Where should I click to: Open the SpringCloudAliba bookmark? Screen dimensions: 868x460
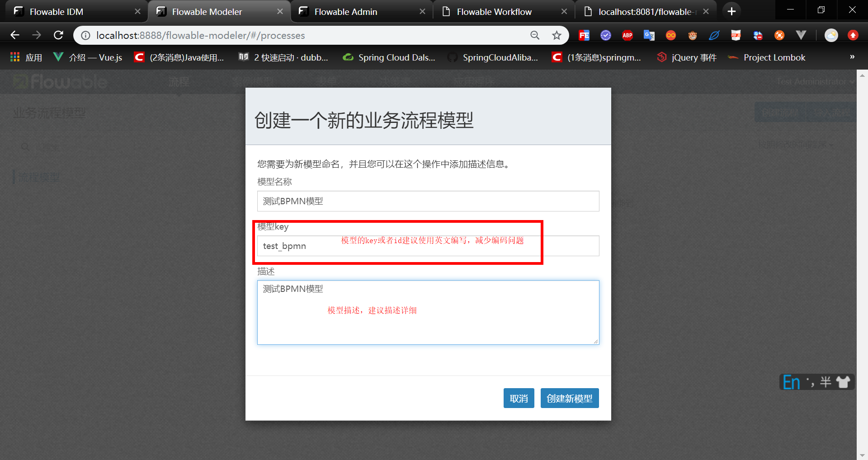(x=493, y=57)
